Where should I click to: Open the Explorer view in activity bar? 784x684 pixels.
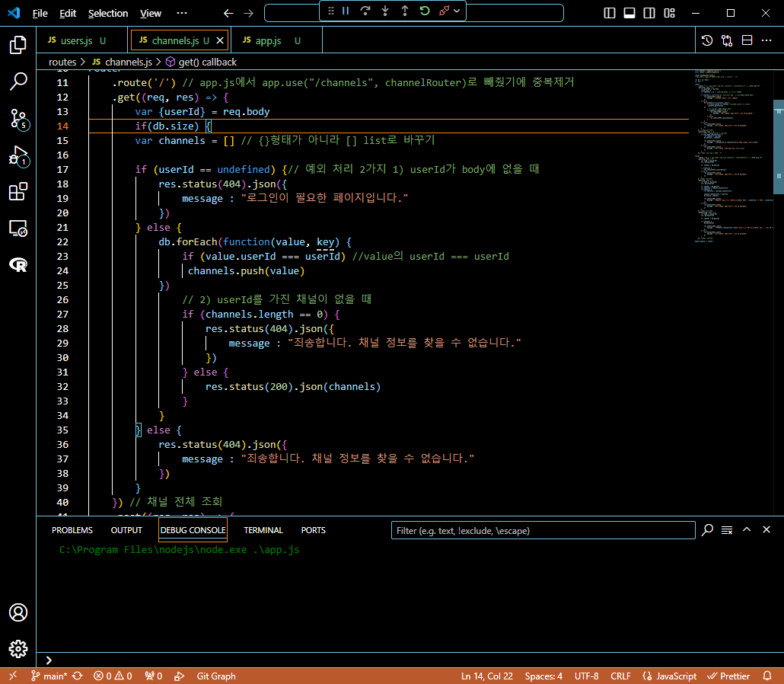click(18, 45)
